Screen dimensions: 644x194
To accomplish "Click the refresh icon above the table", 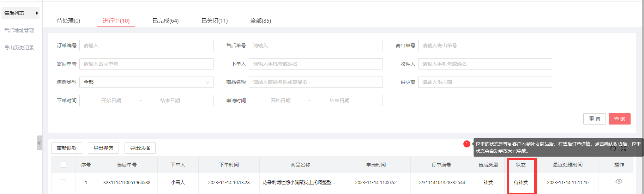I will point(613,148).
